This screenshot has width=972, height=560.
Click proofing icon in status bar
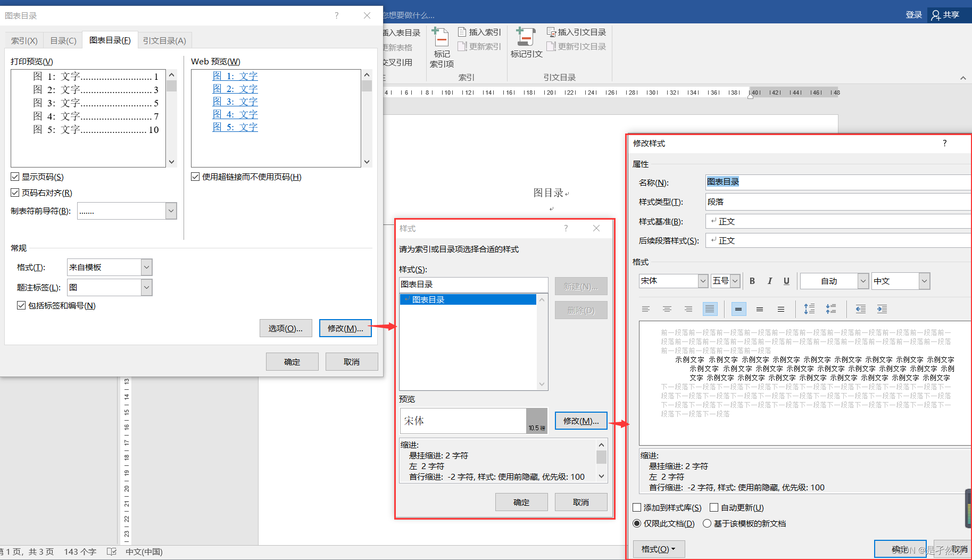112,552
